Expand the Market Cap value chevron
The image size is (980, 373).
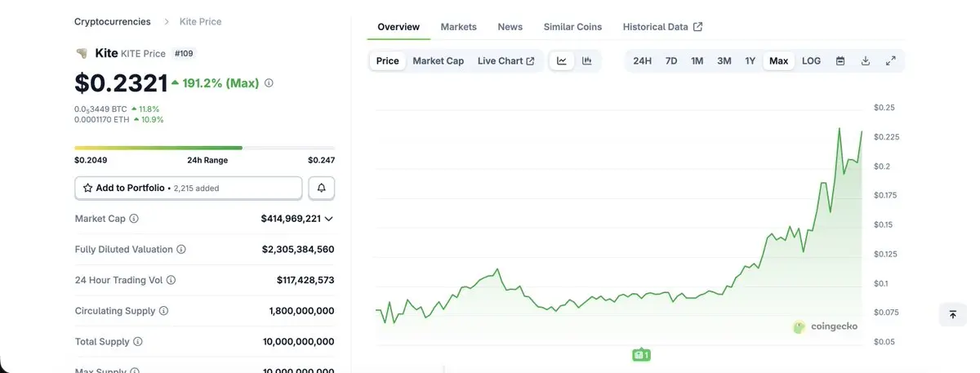[329, 219]
